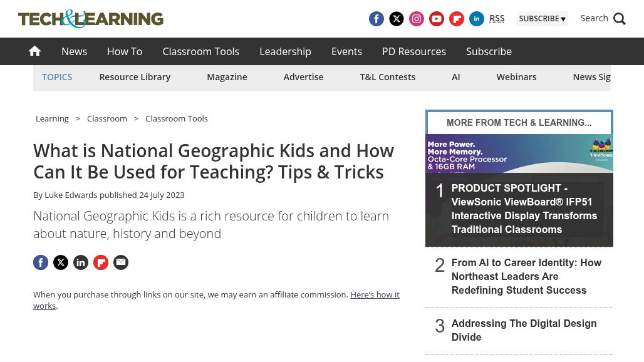
Task: Open the YouTube channel icon in header
Action: coord(437,19)
